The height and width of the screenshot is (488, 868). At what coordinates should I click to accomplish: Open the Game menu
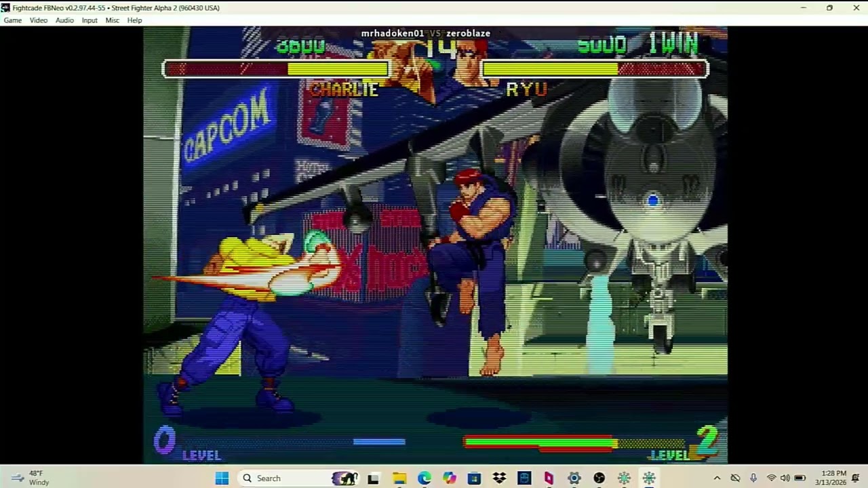click(13, 20)
